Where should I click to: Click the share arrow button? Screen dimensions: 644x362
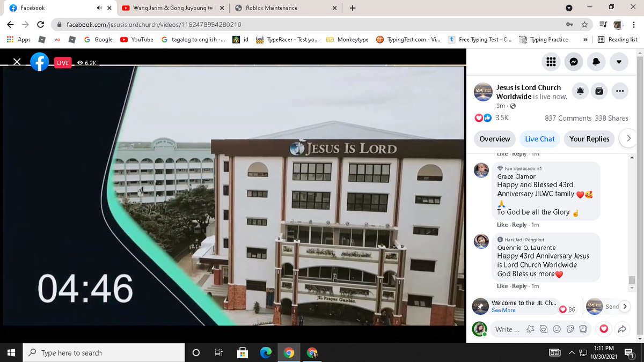(x=623, y=329)
